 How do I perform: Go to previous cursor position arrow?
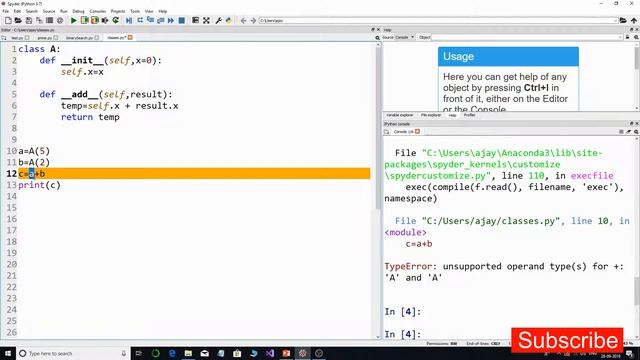(x=243, y=20)
